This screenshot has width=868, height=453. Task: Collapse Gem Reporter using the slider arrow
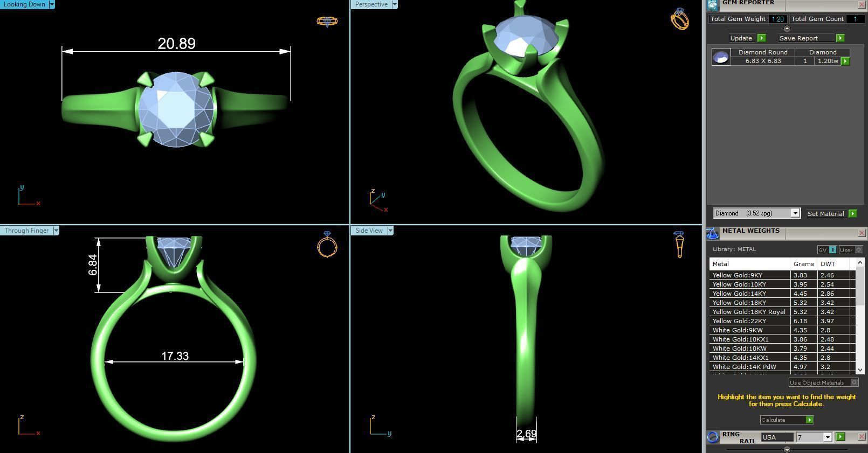tap(787, 29)
